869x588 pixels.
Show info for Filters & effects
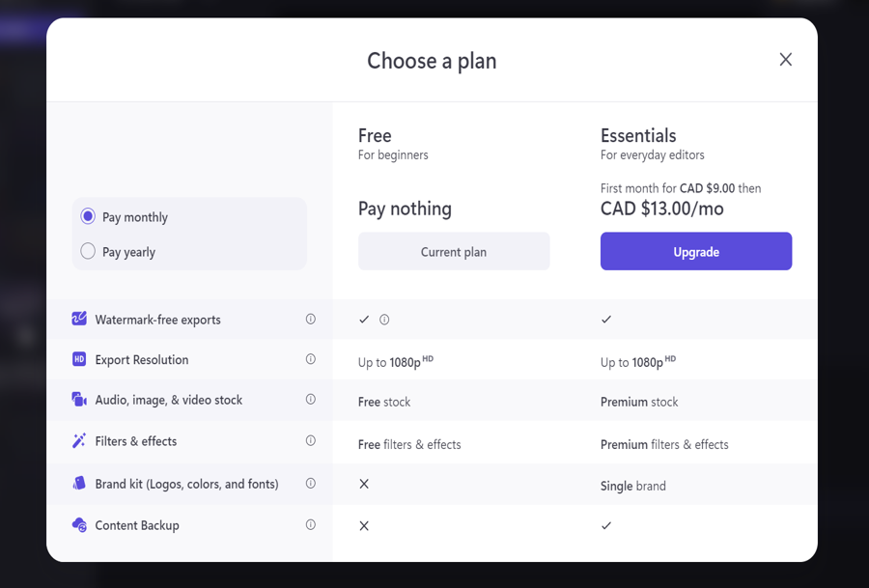point(311,441)
